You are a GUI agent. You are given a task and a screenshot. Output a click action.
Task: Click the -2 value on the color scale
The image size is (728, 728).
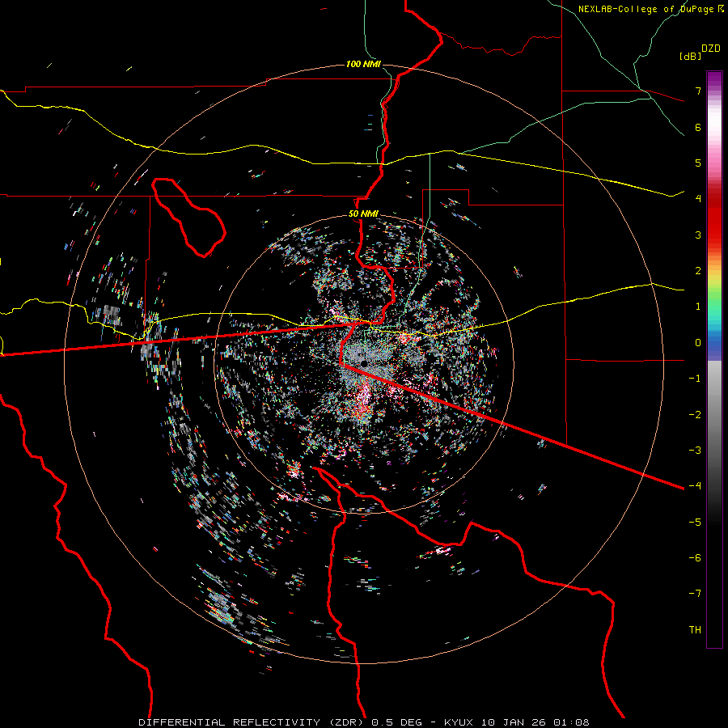point(695,415)
